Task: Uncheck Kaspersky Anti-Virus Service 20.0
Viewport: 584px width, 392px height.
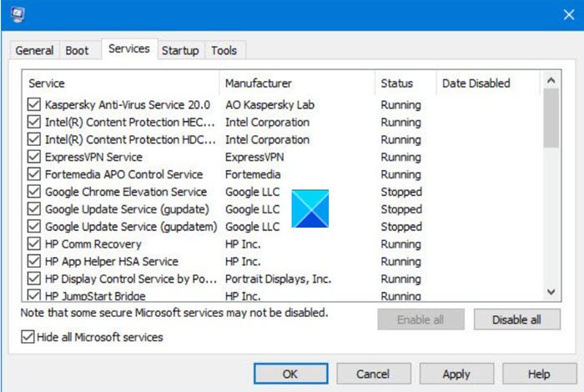Action: [x=33, y=105]
